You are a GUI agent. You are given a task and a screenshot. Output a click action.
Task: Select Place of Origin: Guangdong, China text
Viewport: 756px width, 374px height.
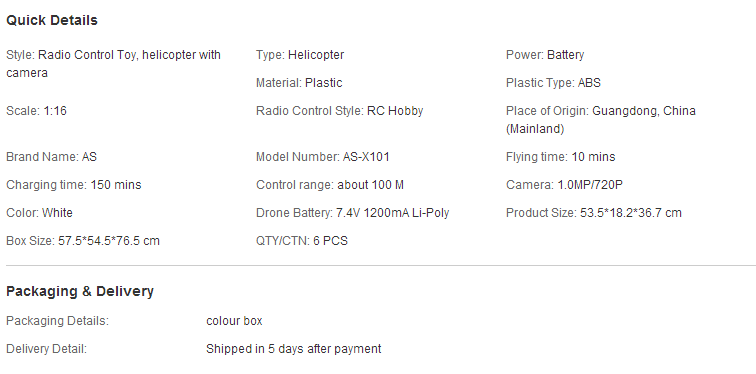[x=601, y=120]
